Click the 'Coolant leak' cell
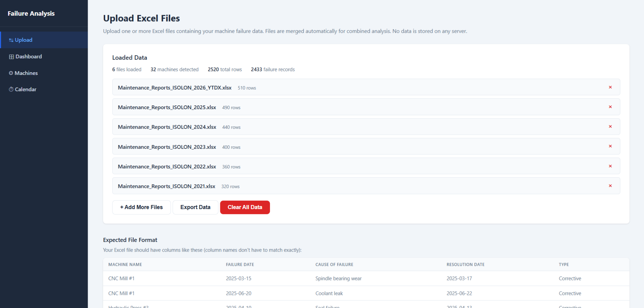 (329, 293)
